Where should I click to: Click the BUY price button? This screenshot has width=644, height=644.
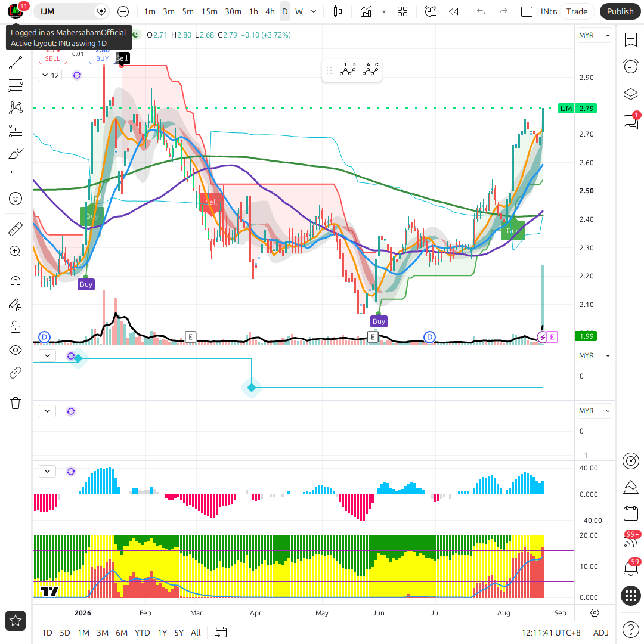coord(103,57)
